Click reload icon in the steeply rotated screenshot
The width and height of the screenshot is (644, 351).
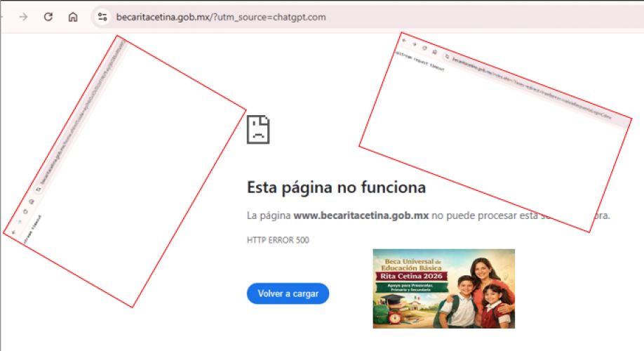click(x=26, y=211)
